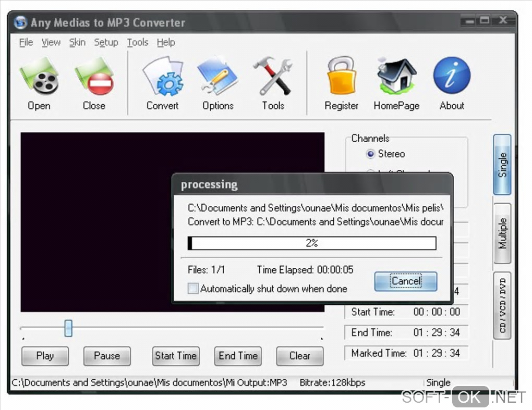Enable automatically shut down when done

pos(193,289)
